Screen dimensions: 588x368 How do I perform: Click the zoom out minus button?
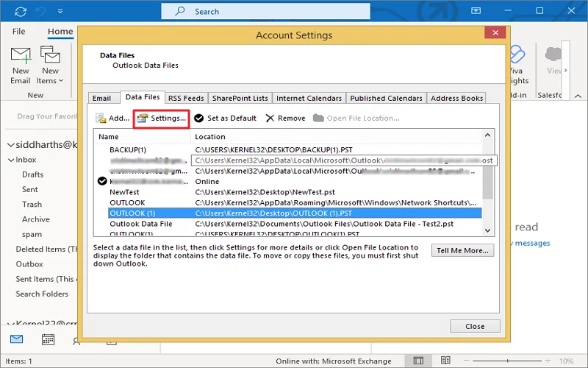(467, 361)
